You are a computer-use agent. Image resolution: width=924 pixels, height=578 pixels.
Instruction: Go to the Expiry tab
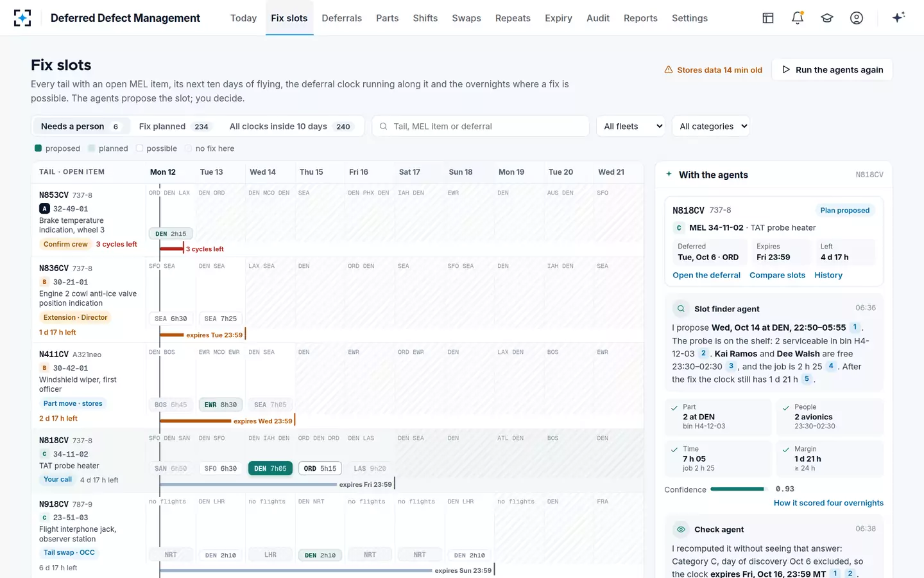coord(558,18)
